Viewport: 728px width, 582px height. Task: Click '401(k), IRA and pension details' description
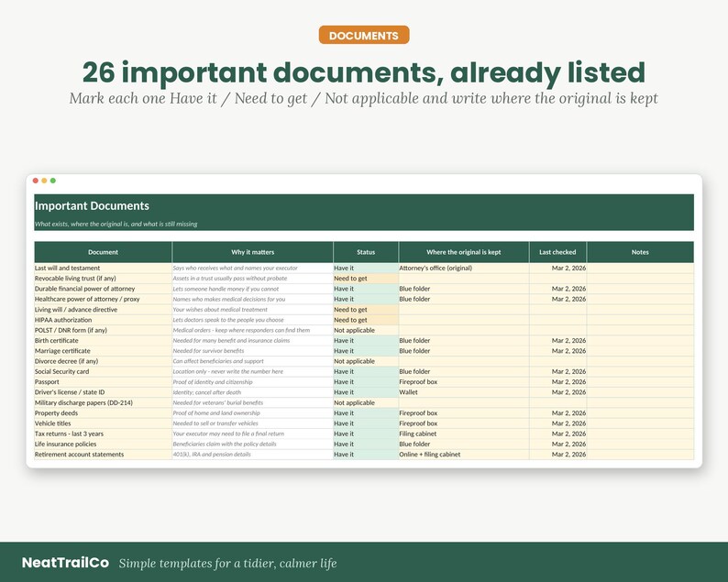[x=212, y=455]
